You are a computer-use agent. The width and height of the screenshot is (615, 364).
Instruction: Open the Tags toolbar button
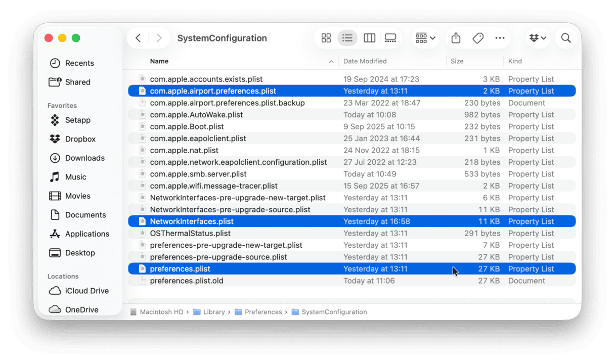click(x=478, y=38)
